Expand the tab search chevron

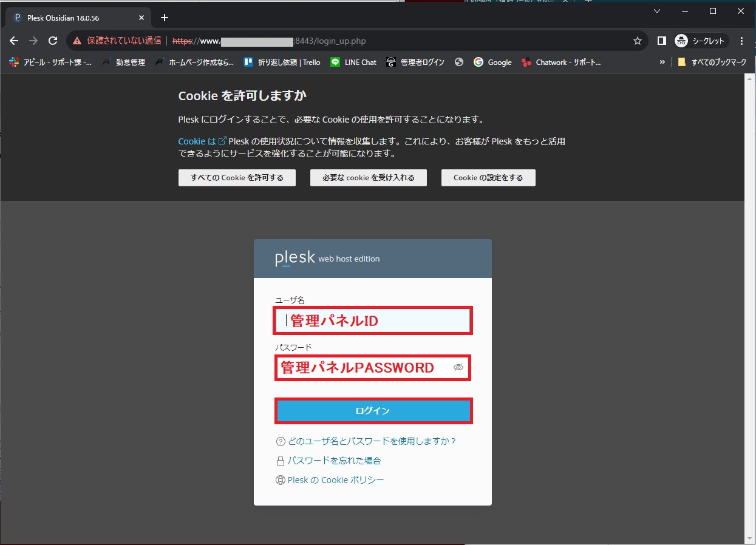coord(657,11)
